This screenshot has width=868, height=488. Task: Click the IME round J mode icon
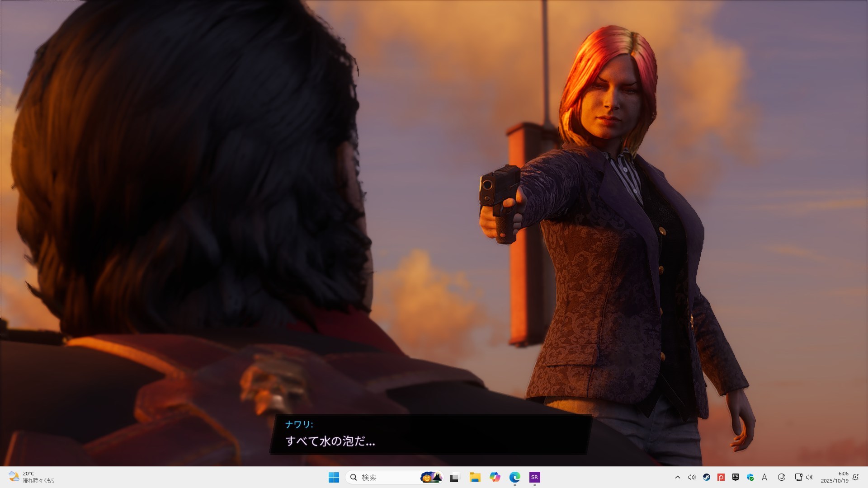coord(781,477)
